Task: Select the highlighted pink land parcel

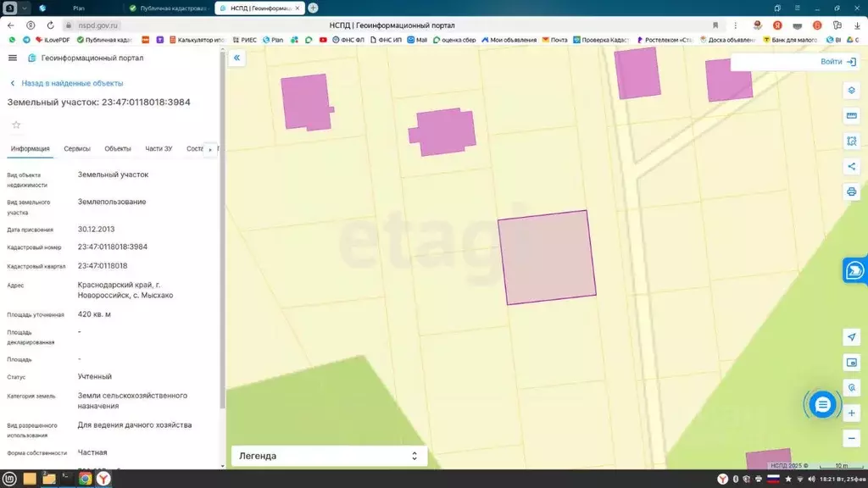Action: 546,258
